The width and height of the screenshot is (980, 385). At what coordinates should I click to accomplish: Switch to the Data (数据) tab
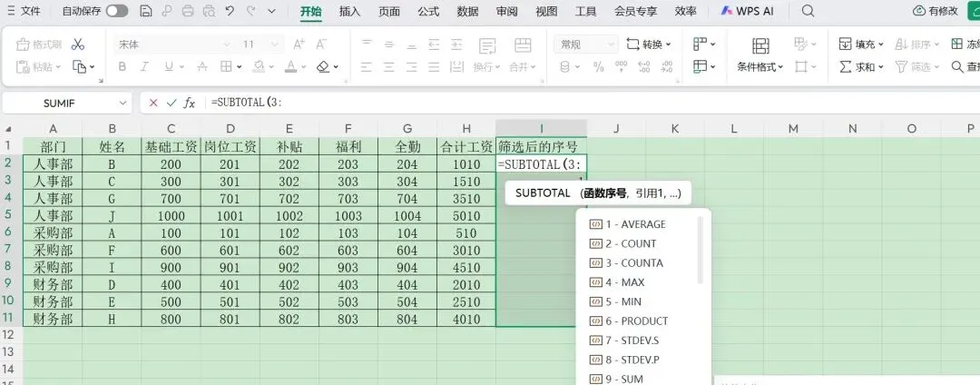click(x=467, y=11)
